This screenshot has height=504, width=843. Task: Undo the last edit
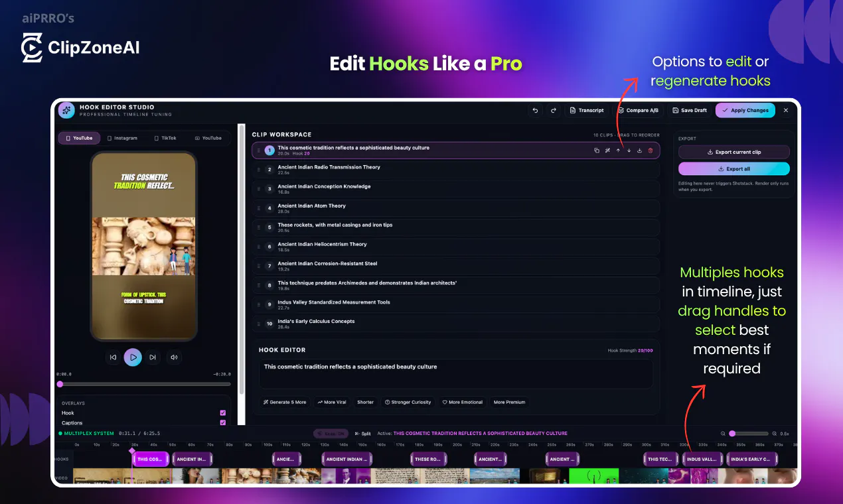535,110
